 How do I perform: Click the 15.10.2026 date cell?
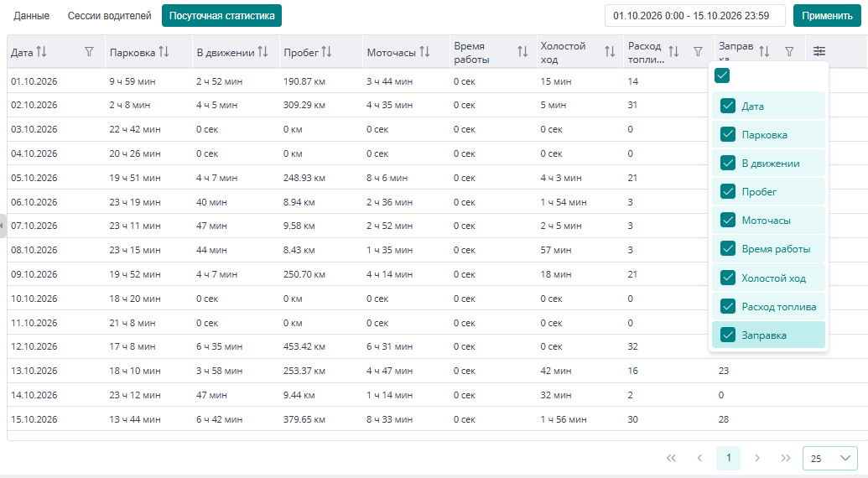click(34, 419)
